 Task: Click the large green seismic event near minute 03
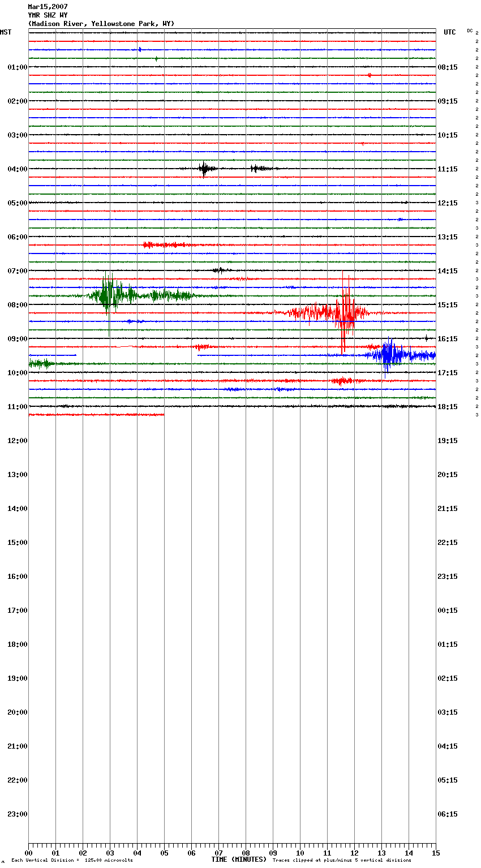click(110, 295)
